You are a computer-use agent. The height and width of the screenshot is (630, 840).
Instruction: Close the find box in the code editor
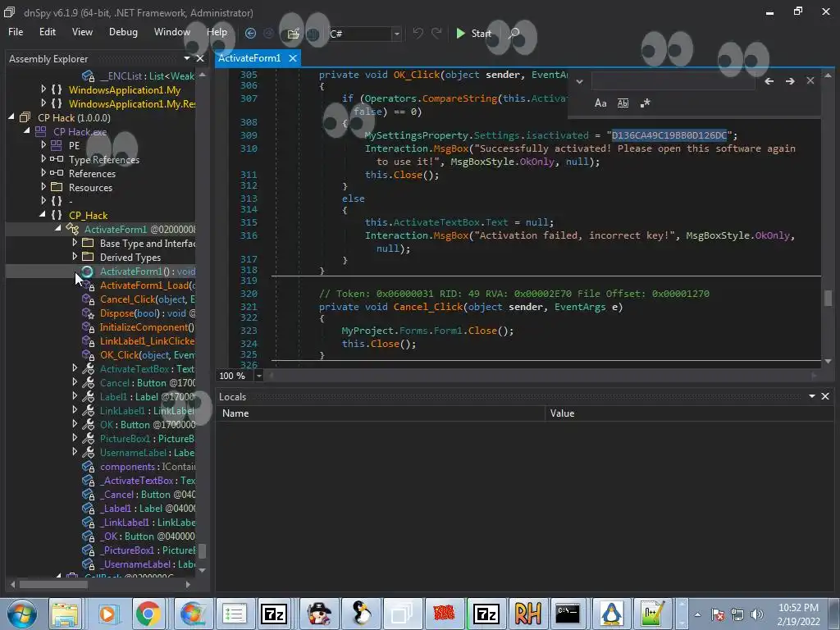click(810, 81)
